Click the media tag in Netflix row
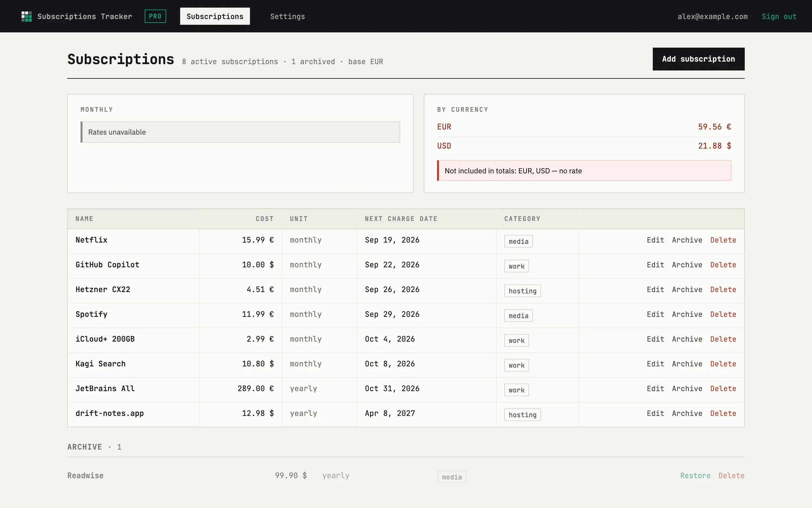 518,241
